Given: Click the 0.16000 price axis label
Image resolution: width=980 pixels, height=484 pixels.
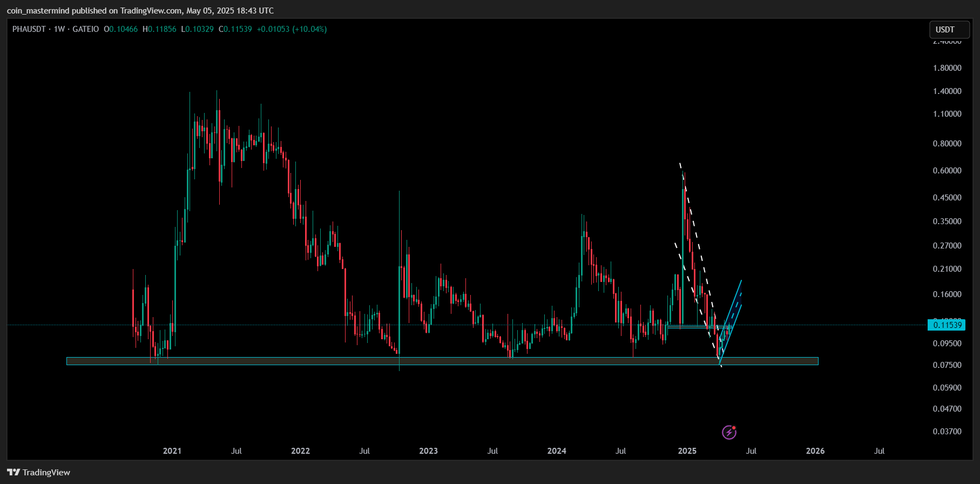Looking at the screenshot, I should pyautogui.click(x=947, y=294).
